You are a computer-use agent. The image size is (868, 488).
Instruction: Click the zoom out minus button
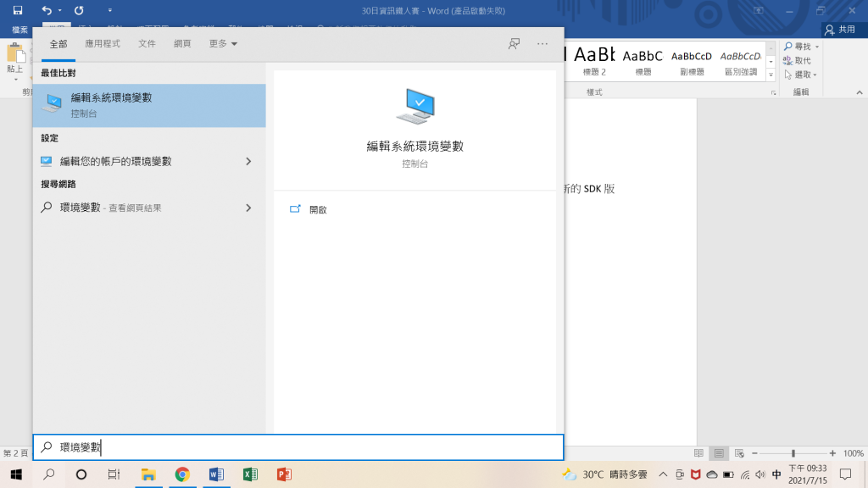click(754, 453)
